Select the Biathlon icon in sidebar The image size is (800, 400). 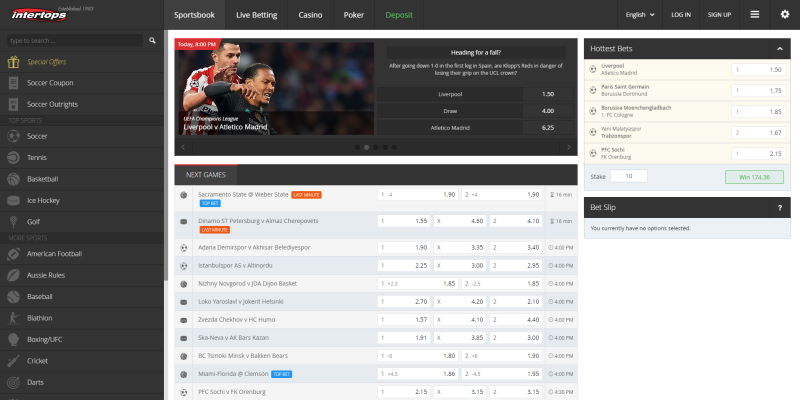(13, 318)
